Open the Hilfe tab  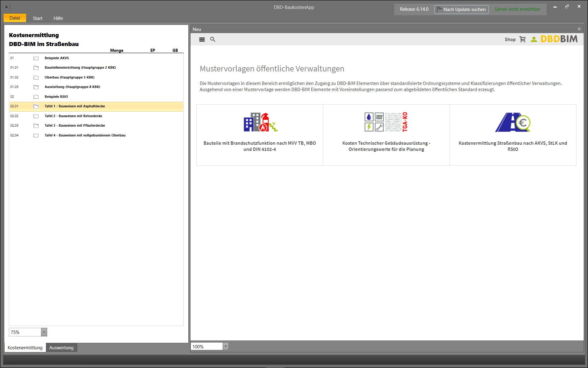pos(58,18)
